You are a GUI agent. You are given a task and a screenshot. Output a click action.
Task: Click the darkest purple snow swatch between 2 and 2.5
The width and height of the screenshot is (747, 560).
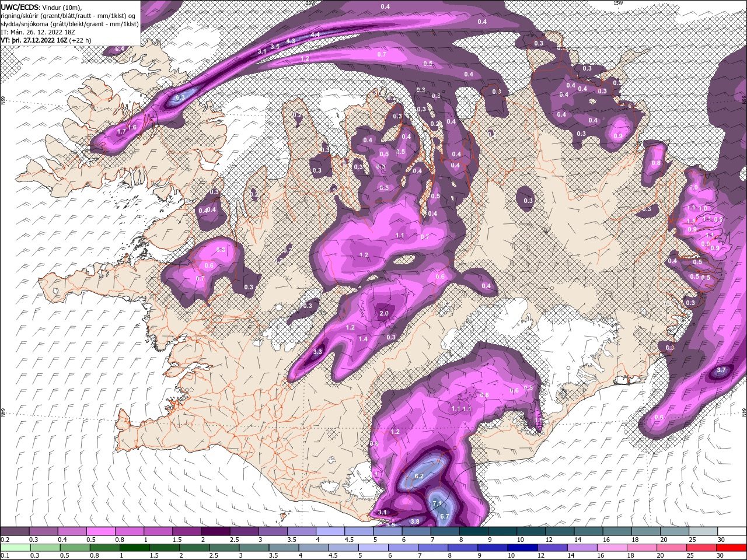tap(215, 531)
